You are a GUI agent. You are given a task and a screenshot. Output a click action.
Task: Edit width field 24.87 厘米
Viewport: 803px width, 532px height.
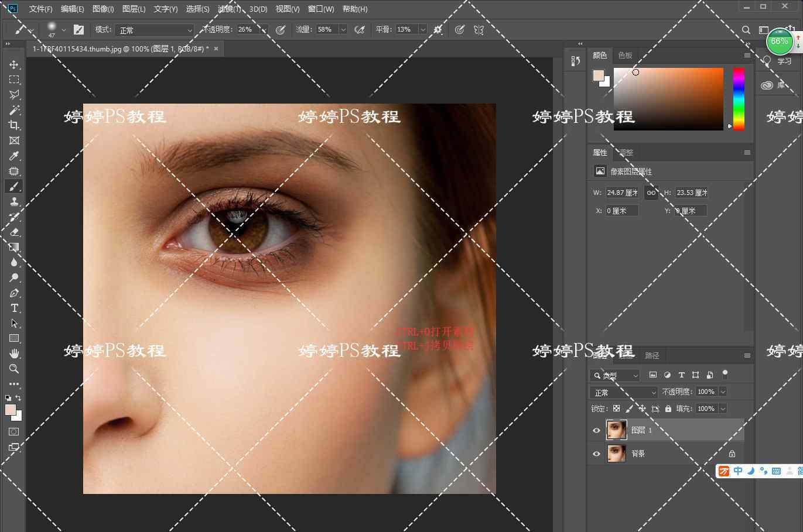(623, 193)
